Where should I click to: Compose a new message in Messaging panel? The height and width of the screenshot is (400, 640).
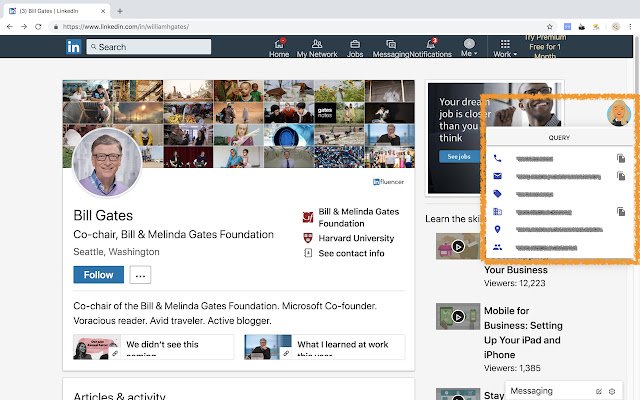click(x=599, y=391)
